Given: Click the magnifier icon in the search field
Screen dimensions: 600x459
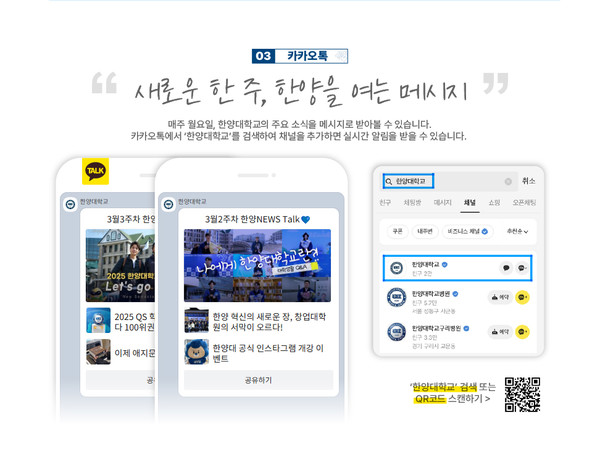Looking at the screenshot, I should click(389, 181).
